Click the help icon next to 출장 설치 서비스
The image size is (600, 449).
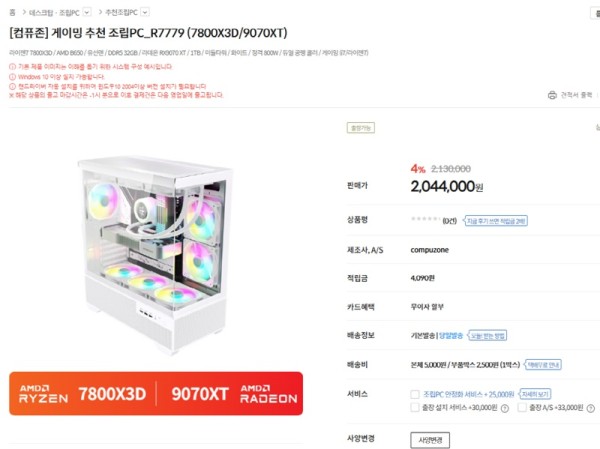click(x=505, y=408)
